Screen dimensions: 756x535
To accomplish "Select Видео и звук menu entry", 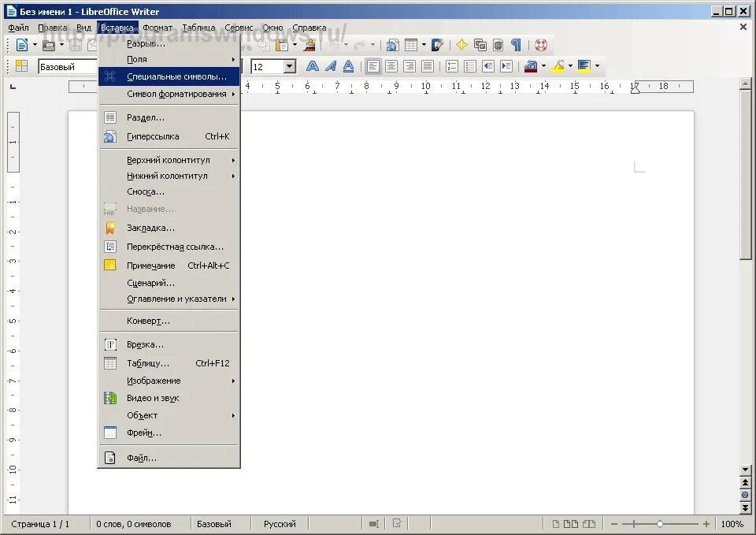I will click(169, 398).
